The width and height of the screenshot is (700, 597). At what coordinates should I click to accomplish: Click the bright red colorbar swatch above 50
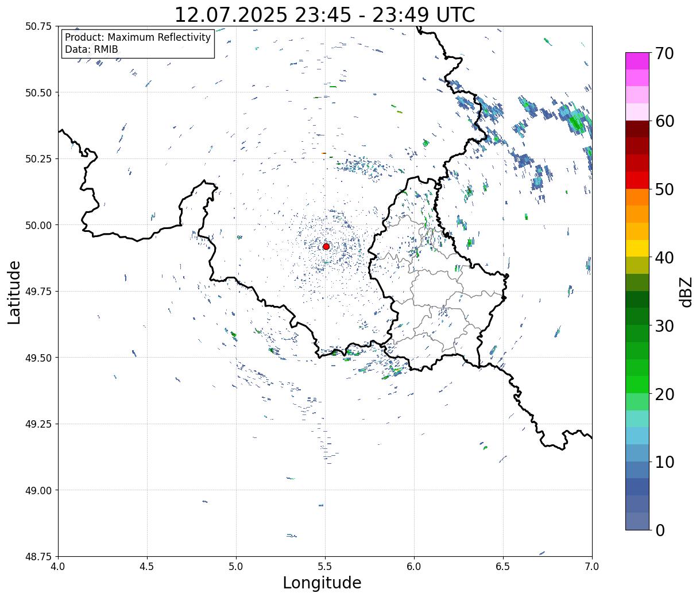coord(637,180)
